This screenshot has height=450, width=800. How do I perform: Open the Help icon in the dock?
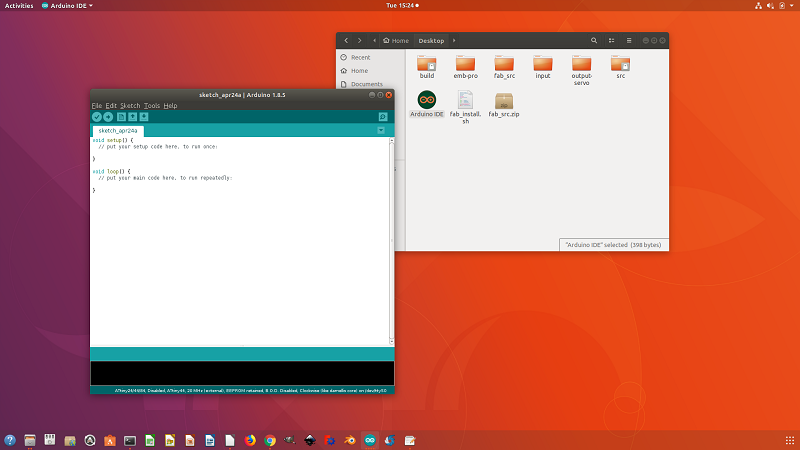(10, 440)
